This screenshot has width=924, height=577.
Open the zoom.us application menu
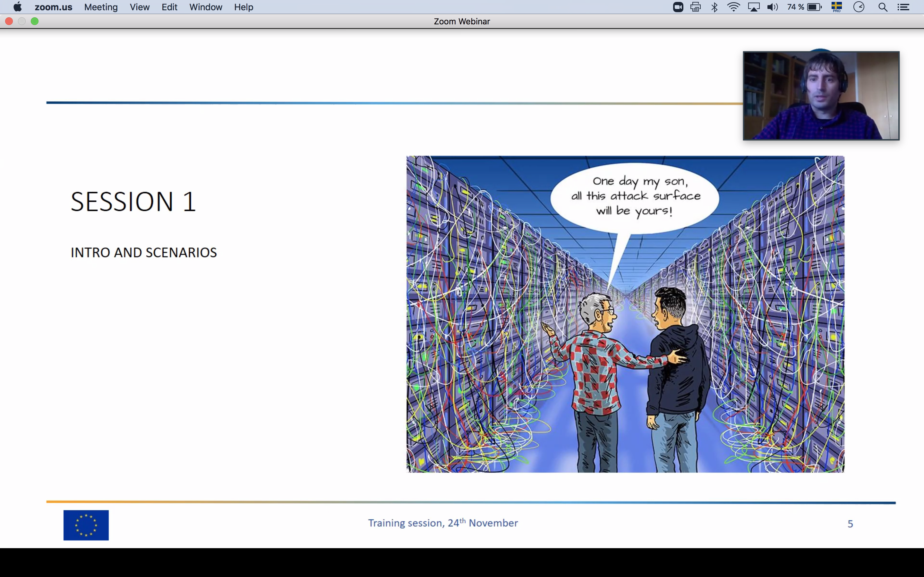54,7
